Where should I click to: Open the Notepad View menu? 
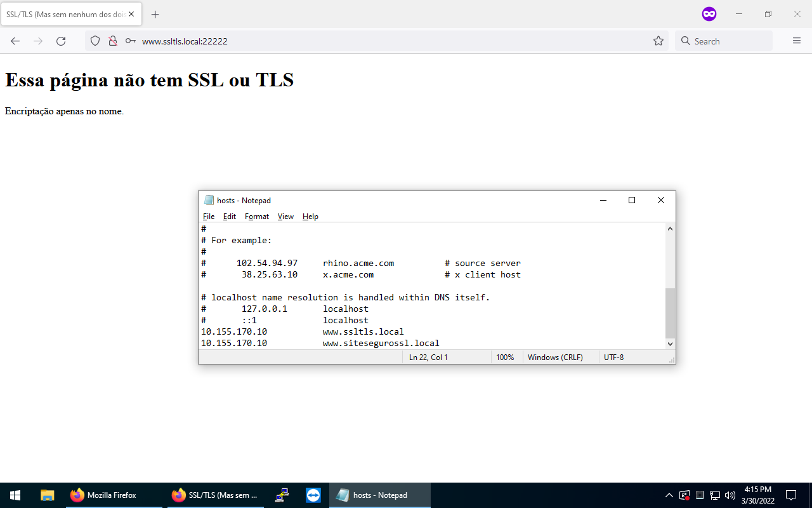(x=285, y=217)
